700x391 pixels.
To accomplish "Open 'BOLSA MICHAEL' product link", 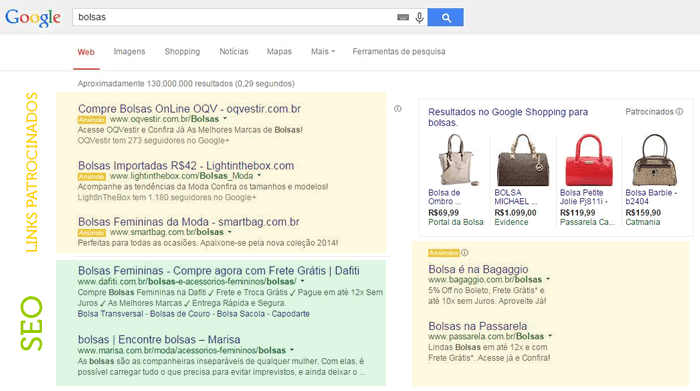I will pos(516,197).
